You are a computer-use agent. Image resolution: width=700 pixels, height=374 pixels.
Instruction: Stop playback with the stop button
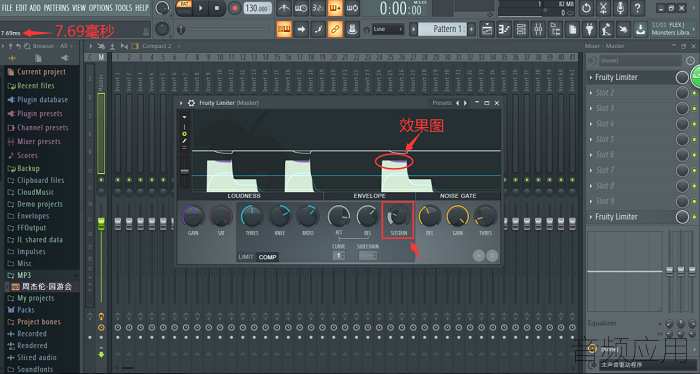[x=217, y=8]
